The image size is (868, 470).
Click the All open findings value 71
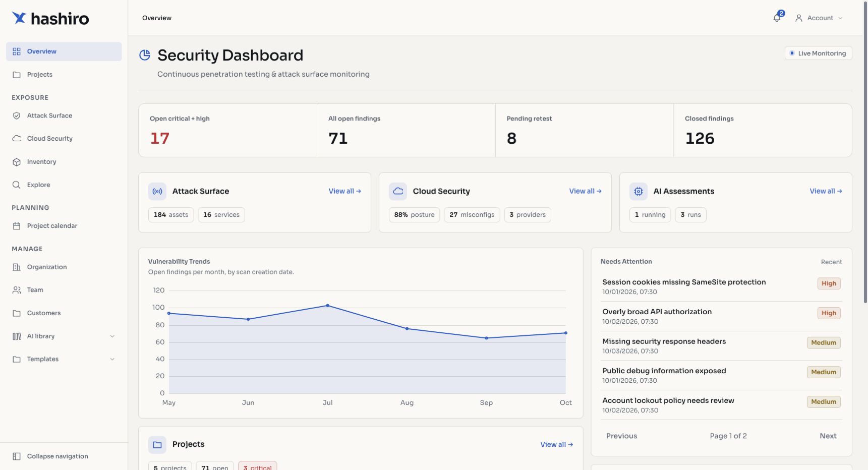coord(338,138)
